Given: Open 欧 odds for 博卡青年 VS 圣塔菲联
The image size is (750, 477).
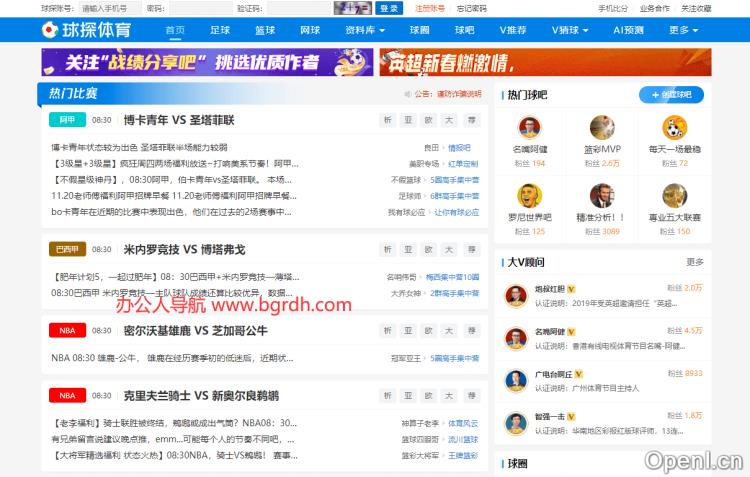Looking at the screenshot, I should pos(429,120).
